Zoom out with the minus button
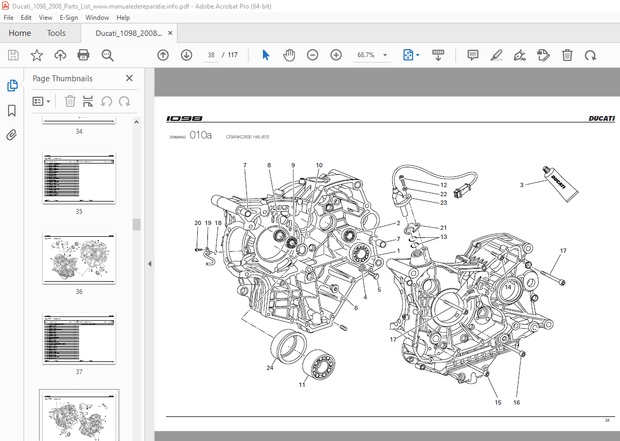The height and width of the screenshot is (441, 620). click(312, 55)
